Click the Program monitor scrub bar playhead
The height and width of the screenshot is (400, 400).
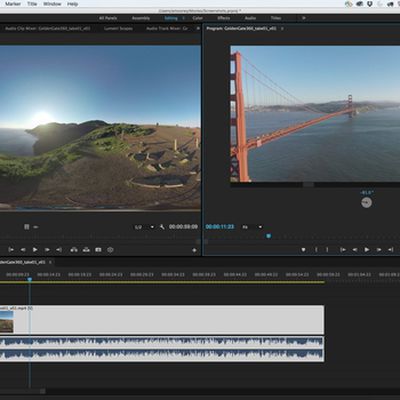(268, 236)
